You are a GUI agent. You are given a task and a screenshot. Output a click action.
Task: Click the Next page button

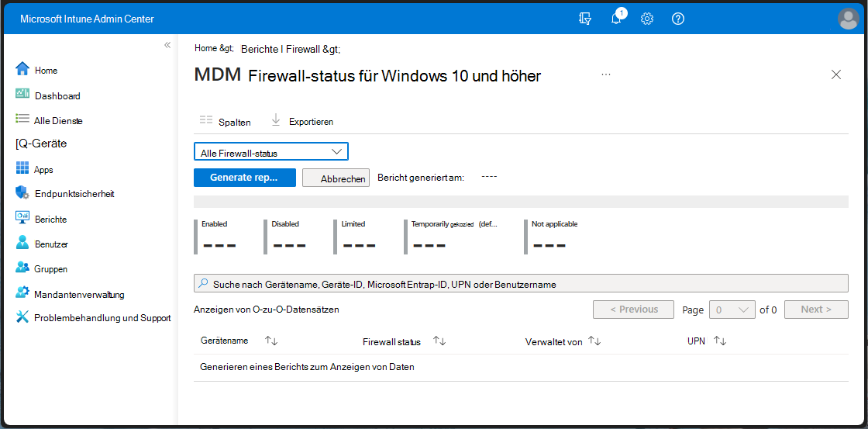pyautogui.click(x=816, y=310)
